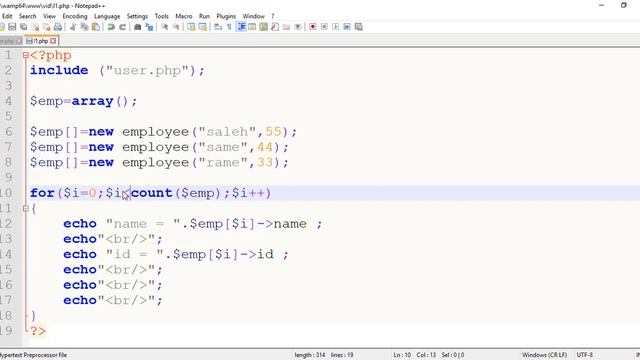Click the closing ?> tag on line 19
Image resolution: width=640 pixels, height=360 pixels.
38,331
